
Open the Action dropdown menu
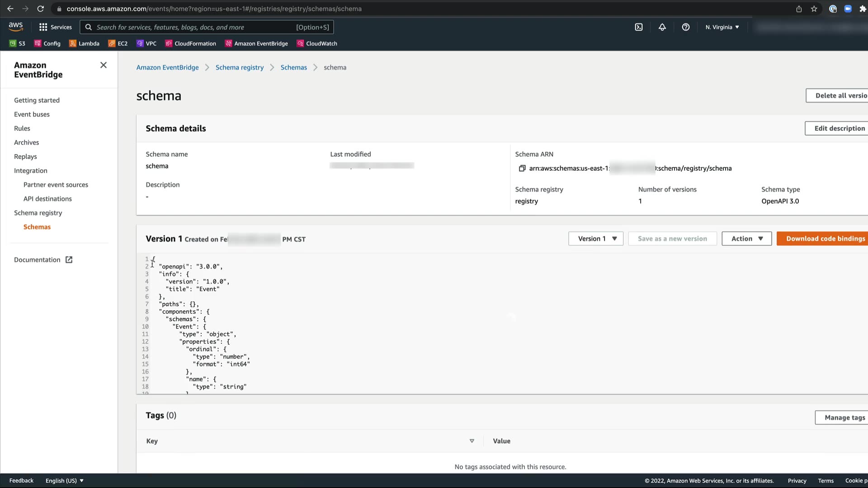(x=746, y=239)
